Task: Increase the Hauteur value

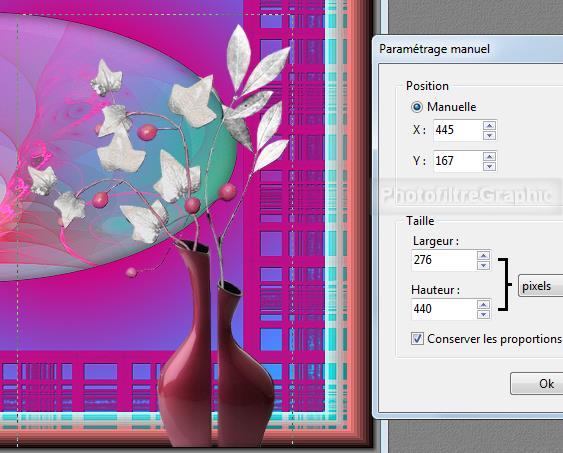Action: 483,304
